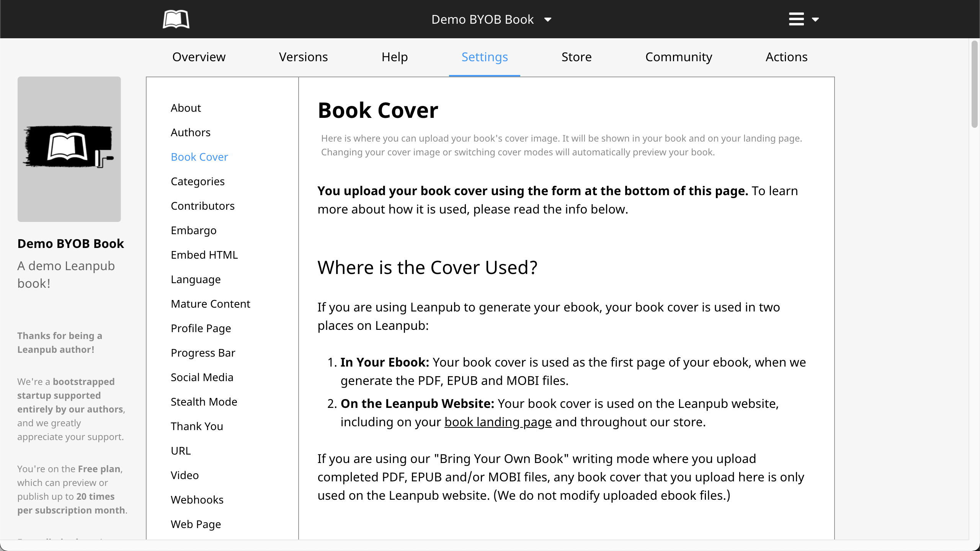Click the caret next to hamburger menu
980x551 pixels.
815,20
